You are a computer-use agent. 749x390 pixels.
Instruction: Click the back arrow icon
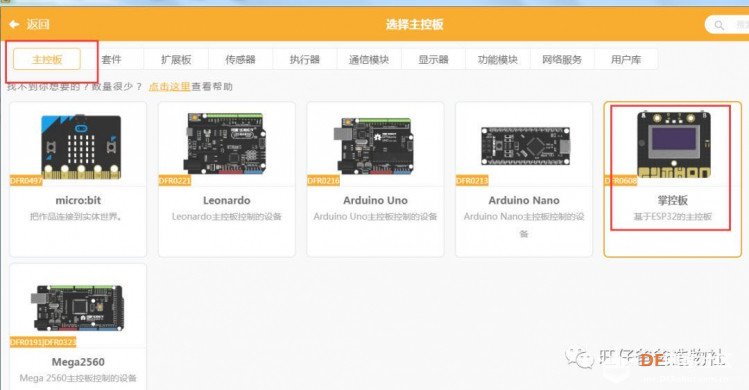[x=14, y=24]
